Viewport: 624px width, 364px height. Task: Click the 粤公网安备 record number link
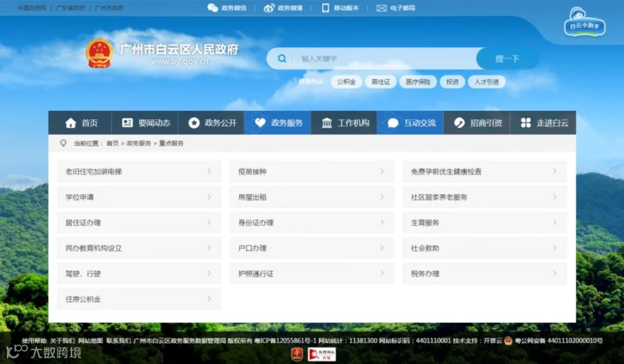[559, 340]
